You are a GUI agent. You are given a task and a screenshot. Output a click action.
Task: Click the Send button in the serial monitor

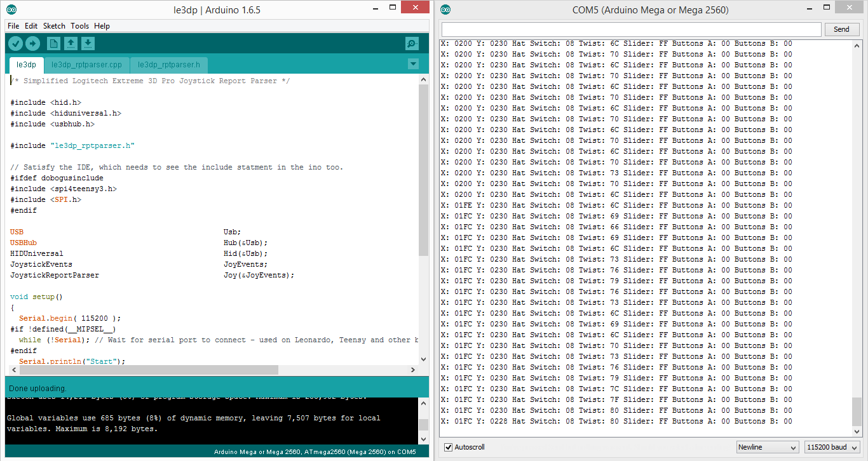pyautogui.click(x=841, y=29)
